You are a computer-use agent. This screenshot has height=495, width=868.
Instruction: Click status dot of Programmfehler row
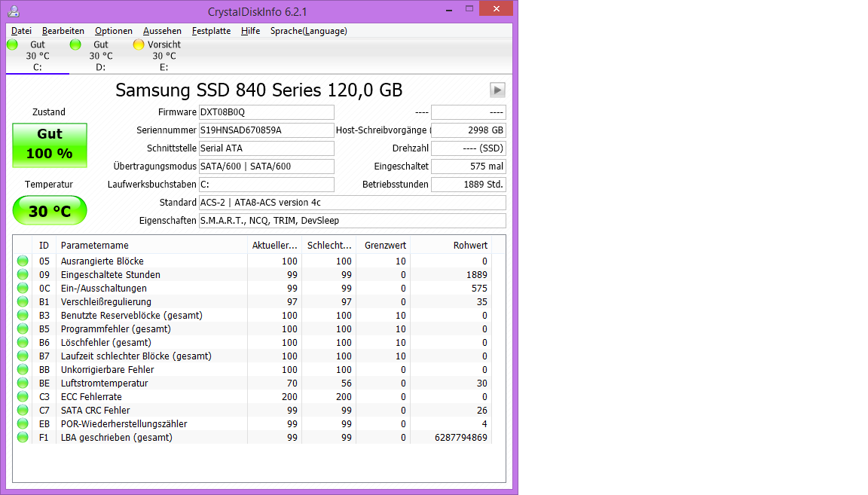tap(22, 329)
